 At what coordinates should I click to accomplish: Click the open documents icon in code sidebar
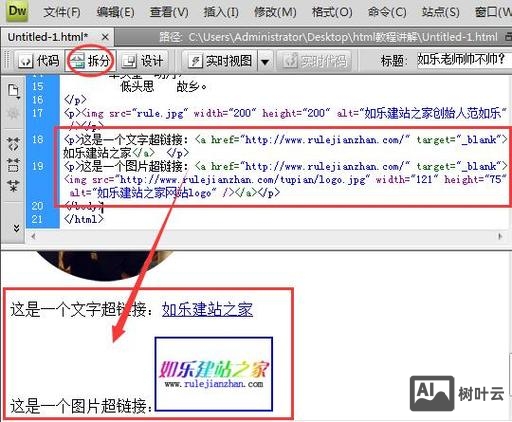[13, 91]
